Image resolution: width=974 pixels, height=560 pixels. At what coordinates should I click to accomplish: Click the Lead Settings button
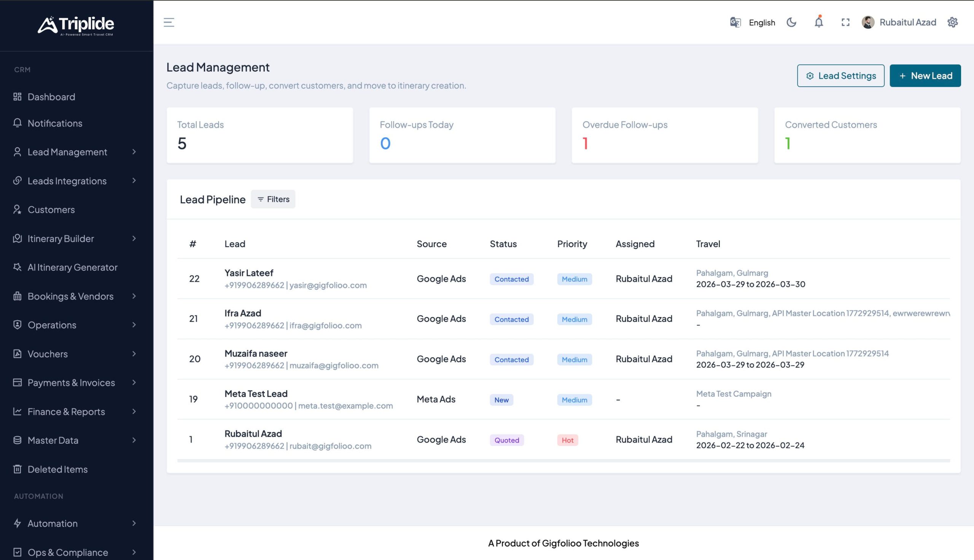coord(840,76)
